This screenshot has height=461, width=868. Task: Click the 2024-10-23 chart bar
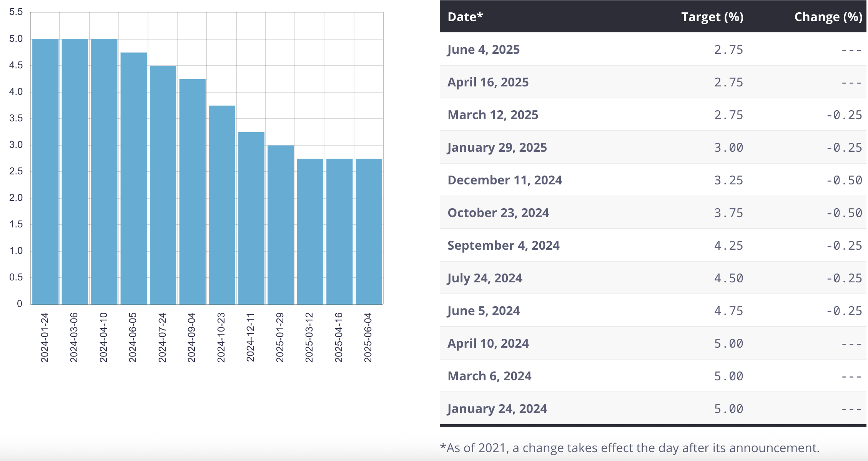[x=222, y=205]
